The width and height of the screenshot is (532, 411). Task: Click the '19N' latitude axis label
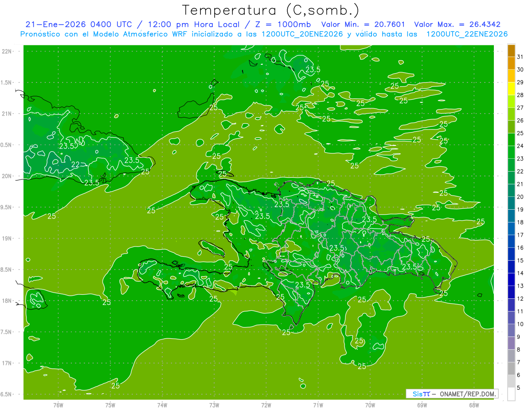point(6,239)
